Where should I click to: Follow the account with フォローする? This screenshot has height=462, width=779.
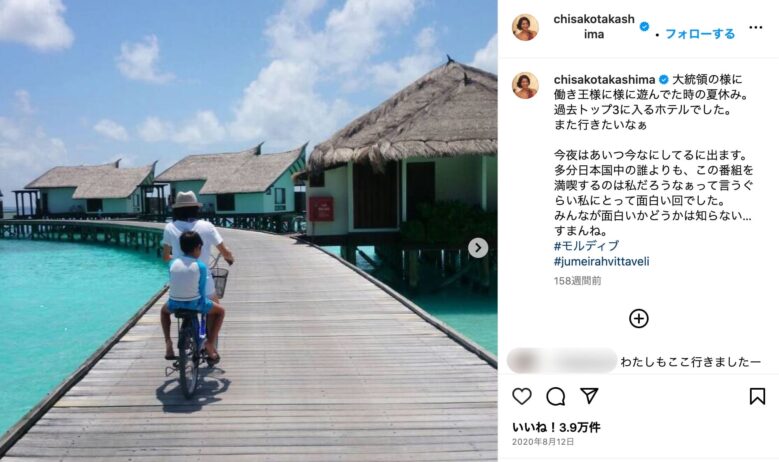click(700, 34)
